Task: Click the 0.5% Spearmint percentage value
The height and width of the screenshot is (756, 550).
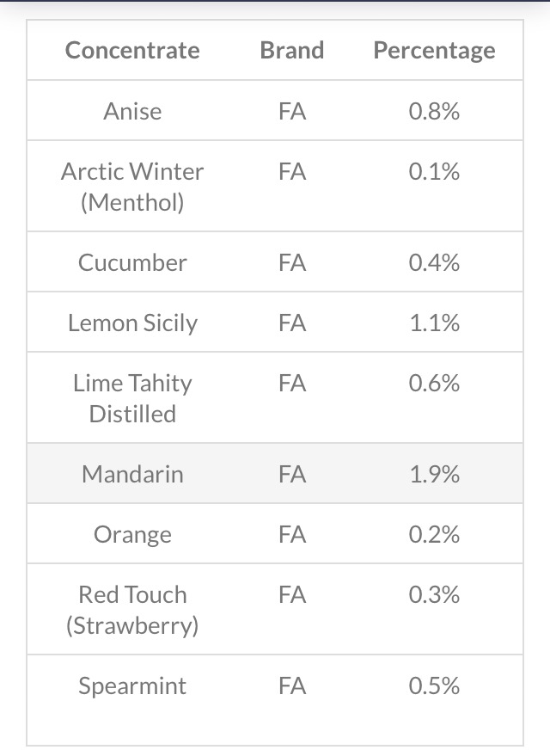Action: point(434,685)
